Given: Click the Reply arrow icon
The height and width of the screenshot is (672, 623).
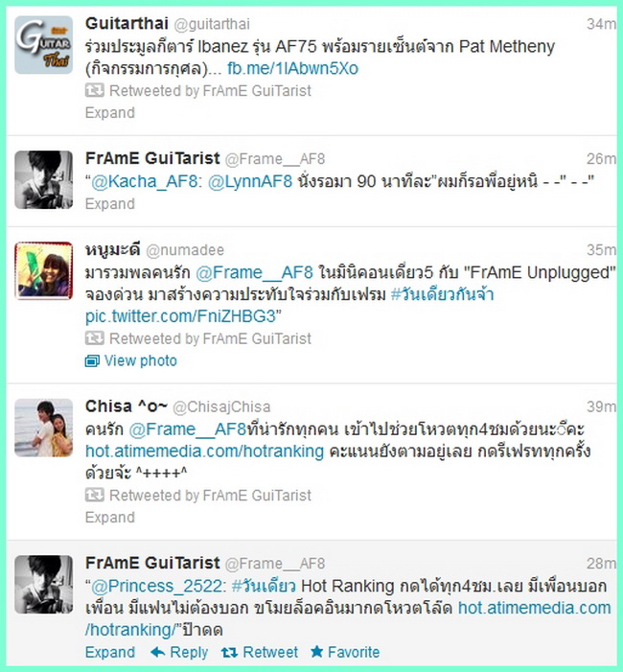Looking at the screenshot, I should pyautogui.click(x=158, y=652).
